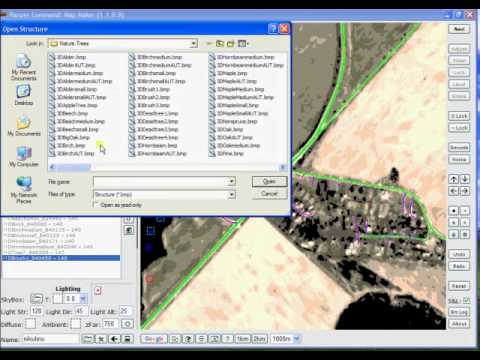Click the Google button on bottom toolbar

tap(154, 339)
